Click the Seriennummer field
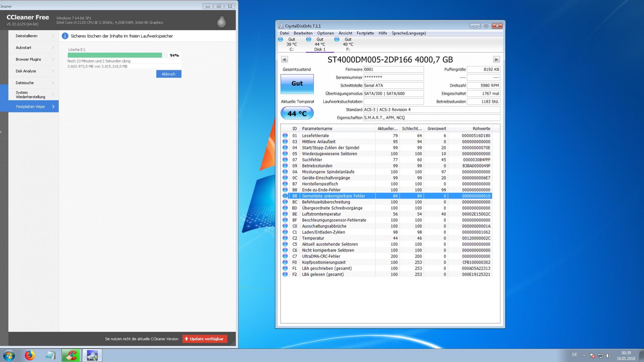This screenshot has height=362, width=644. point(394,77)
